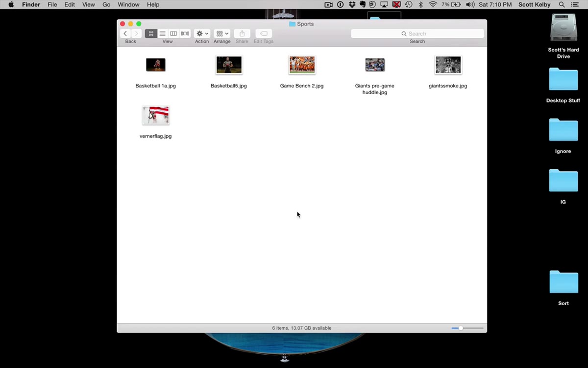Viewport: 588px width, 368px height.
Task: Select the Sort folder on desktop
Action: (563, 282)
